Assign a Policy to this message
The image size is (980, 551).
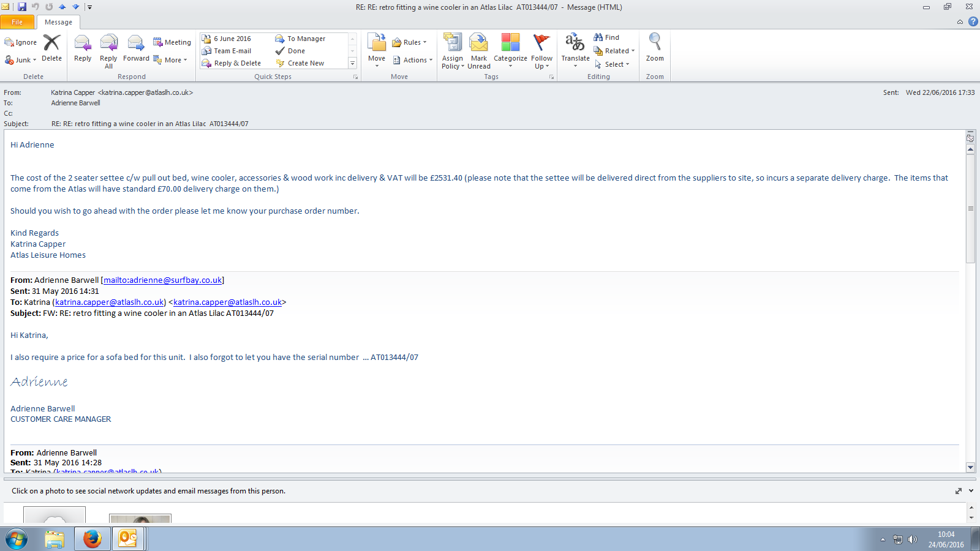coord(453,51)
